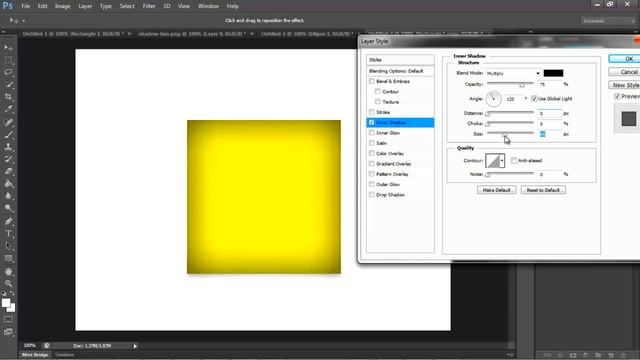Toggle Use Global Light checkbox
640x360 pixels.
click(x=534, y=99)
